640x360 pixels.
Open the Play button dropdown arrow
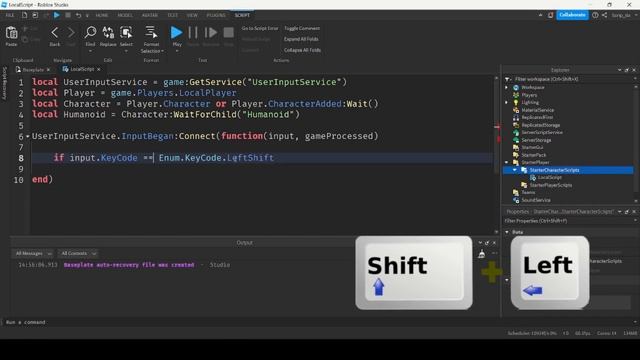(x=177, y=51)
